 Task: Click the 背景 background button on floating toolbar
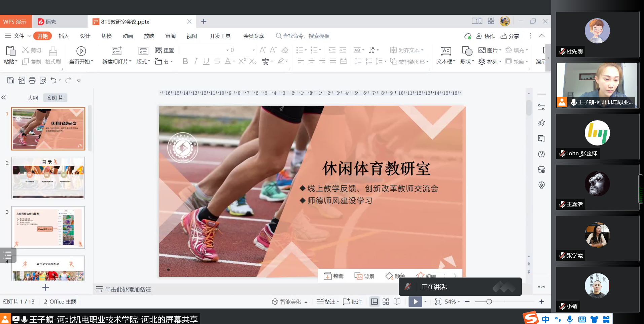[364, 276]
